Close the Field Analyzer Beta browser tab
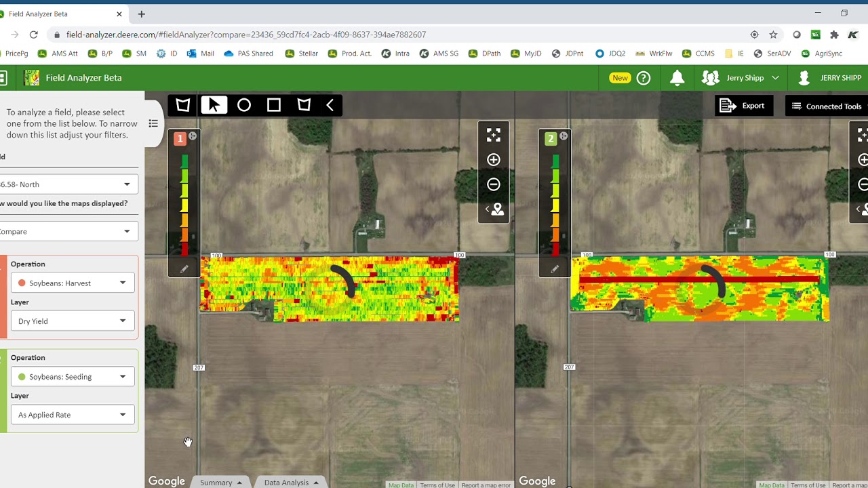 point(119,14)
